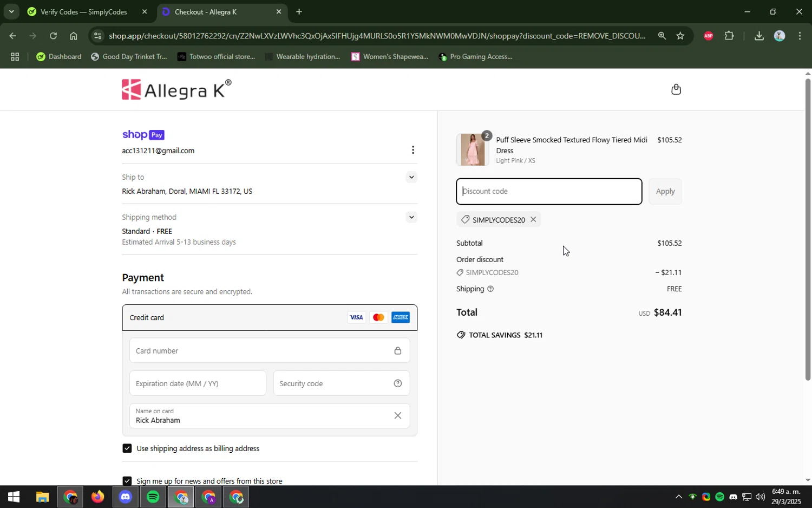812x508 pixels.
Task: Click the Card number field
Action: pos(270,351)
